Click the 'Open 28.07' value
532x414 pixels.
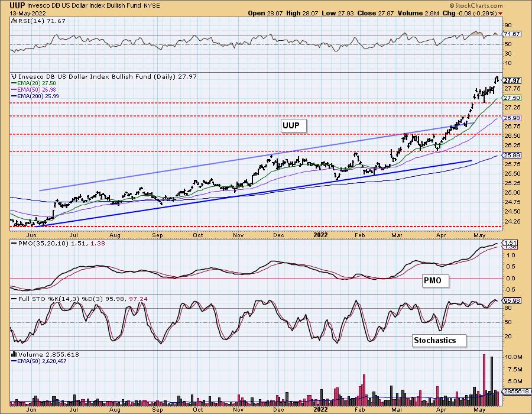(x=265, y=13)
